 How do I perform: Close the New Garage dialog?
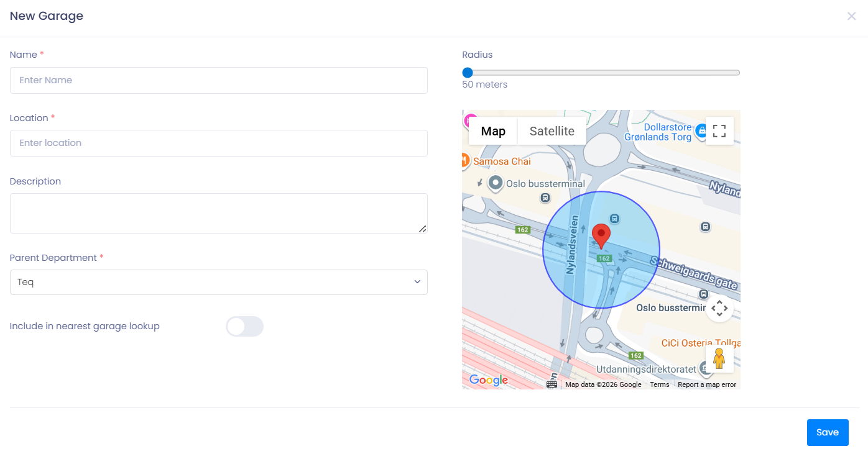[x=851, y=16]
